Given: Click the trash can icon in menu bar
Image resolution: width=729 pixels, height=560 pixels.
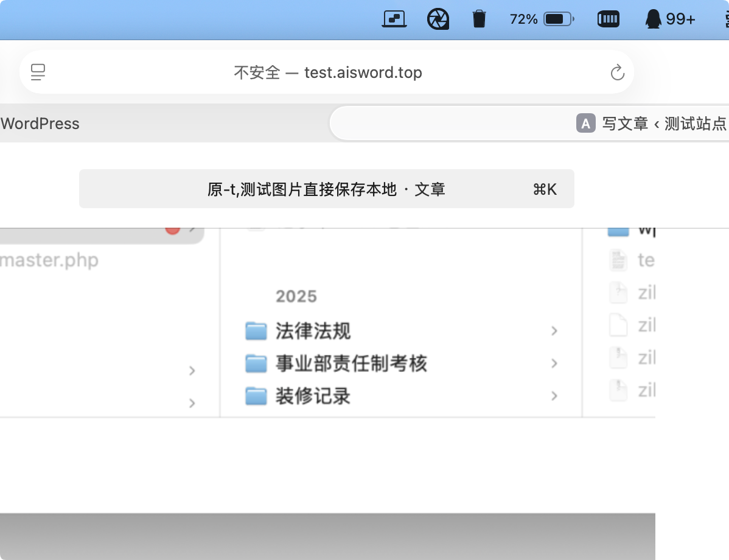Looking at the screenshot, I should pos(480,19).
